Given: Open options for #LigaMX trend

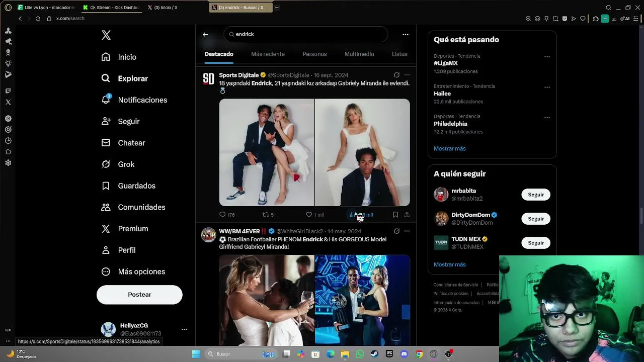Looking at the screenshot, I should point(547,57).
